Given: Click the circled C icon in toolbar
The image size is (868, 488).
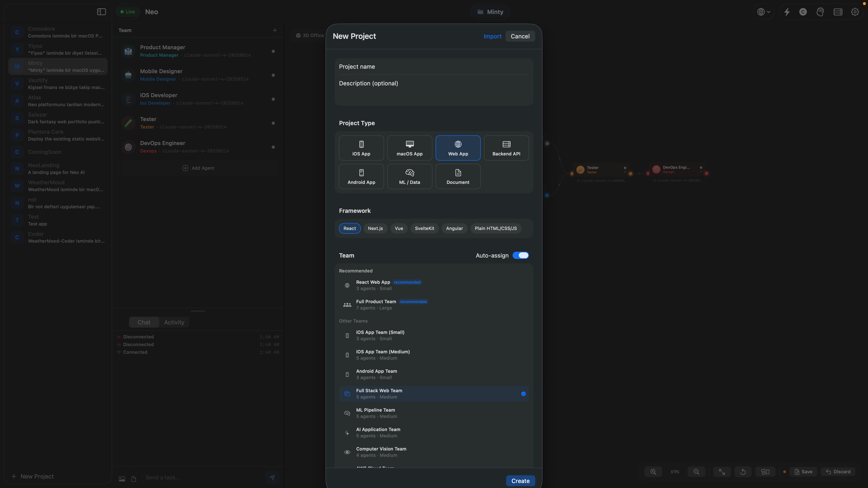Looking at the screenshot, I should click(803, 12).
